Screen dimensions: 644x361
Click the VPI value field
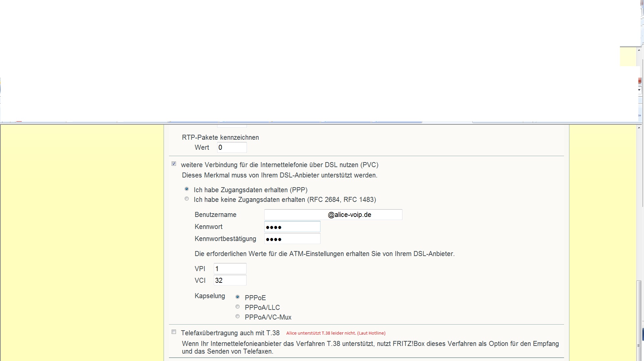coord(230,268)
